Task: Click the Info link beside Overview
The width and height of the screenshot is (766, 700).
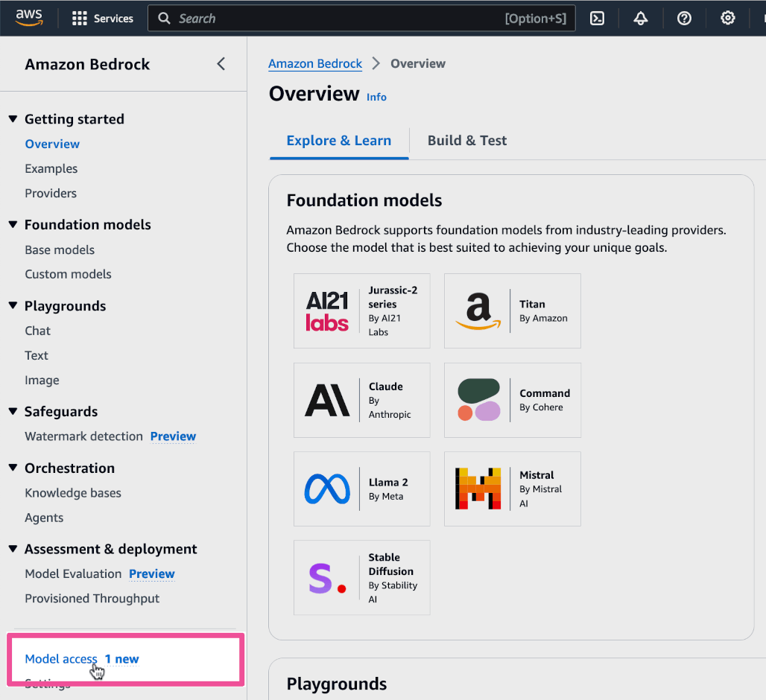Action: coord(376,97)
